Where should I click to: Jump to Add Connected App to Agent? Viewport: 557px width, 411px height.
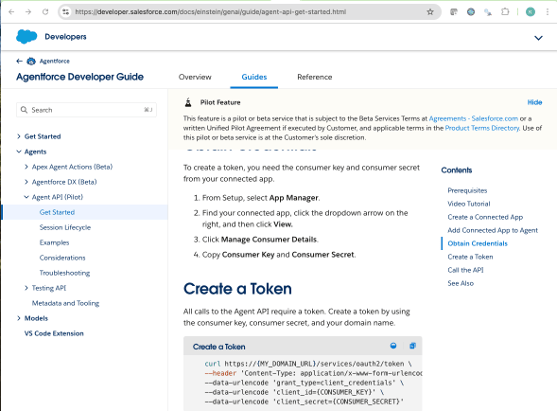tap(493, 230)
